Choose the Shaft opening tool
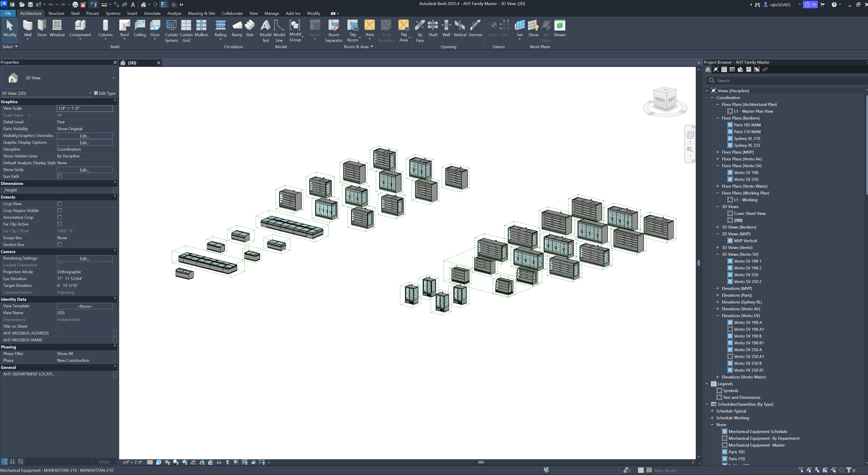The height and width of the screenshot is (475, 868). click(x=433, y=28)
